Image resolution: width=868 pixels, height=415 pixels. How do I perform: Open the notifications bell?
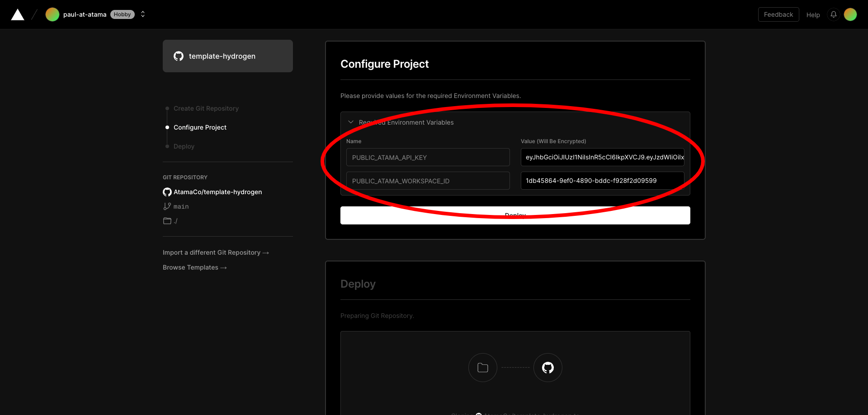(834, 14)
